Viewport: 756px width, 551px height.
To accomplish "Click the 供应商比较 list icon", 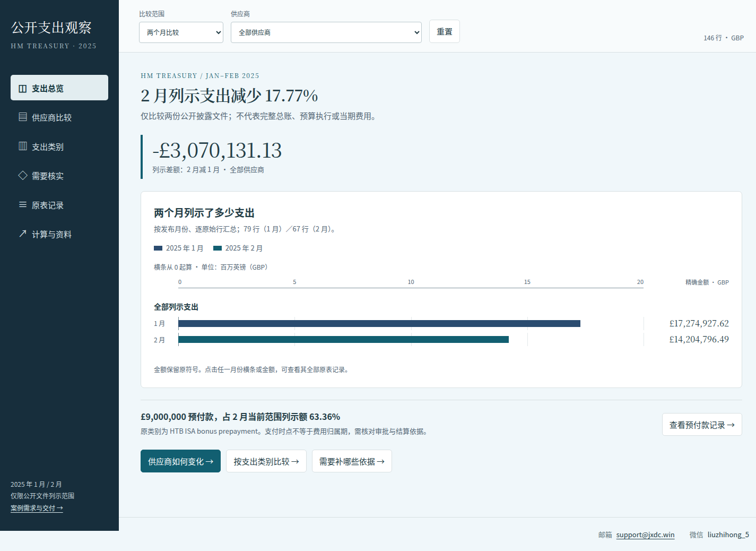I will click(23, 117).
